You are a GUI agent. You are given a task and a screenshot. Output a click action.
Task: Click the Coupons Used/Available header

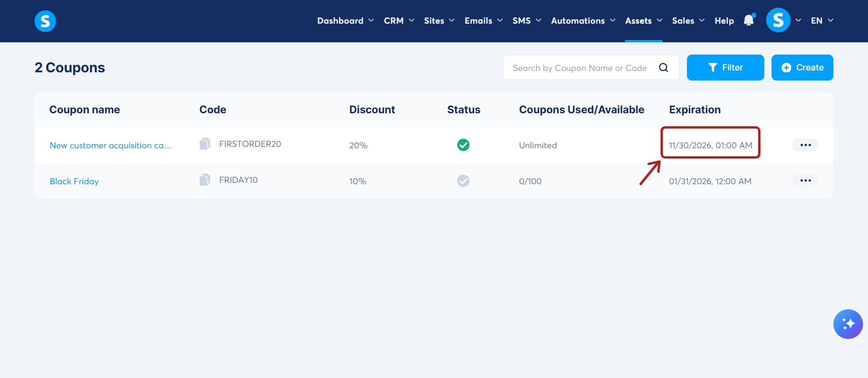pos(581,110)
